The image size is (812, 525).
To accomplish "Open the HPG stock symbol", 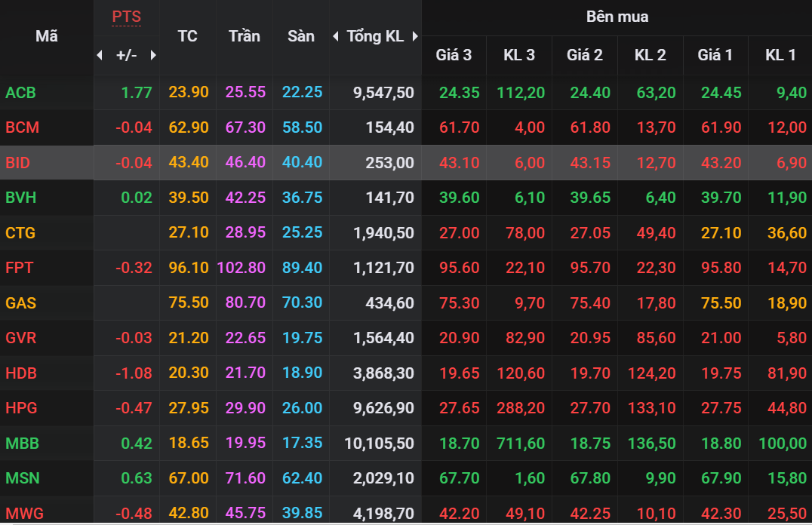I will click(21, 408).
